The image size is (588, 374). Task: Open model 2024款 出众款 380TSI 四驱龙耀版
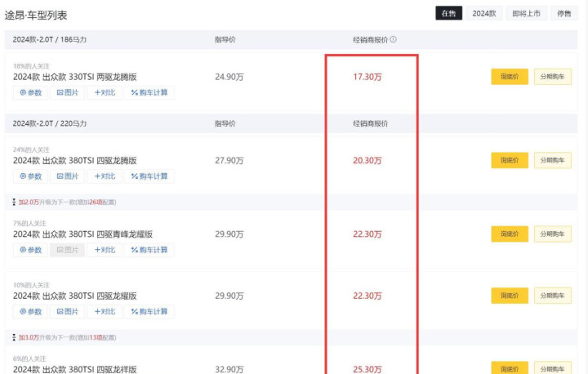[74, 296]
